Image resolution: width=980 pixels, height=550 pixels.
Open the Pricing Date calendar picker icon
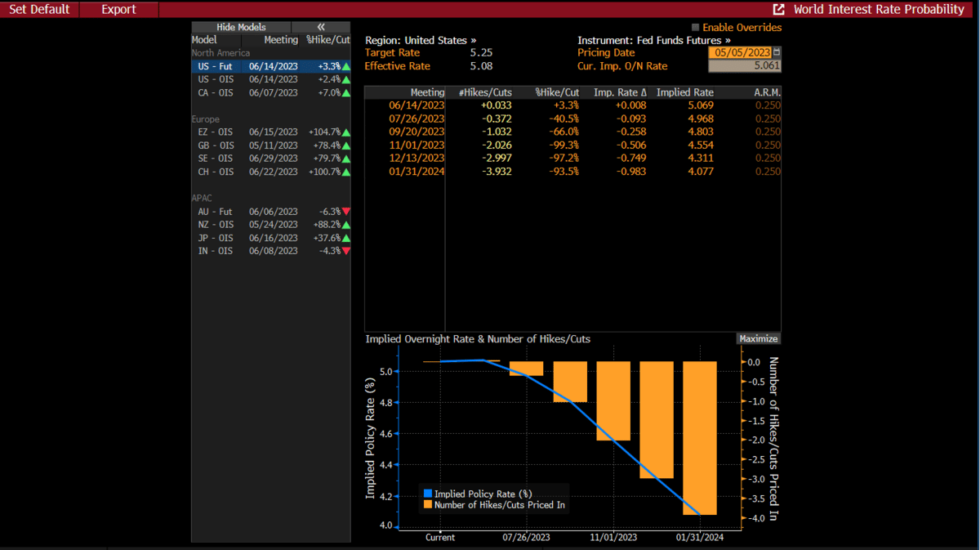[777, 52]
